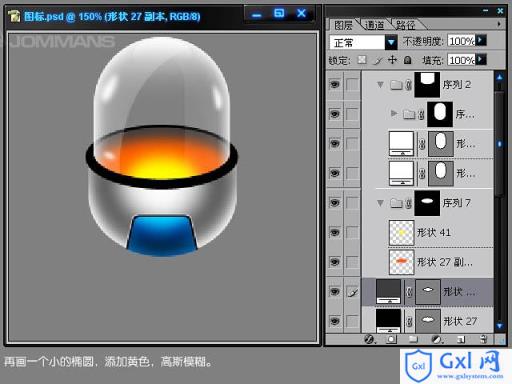Viewport: 512px width, 384px height.
Task: Open the add layer style button
Action: coord(369,339)
